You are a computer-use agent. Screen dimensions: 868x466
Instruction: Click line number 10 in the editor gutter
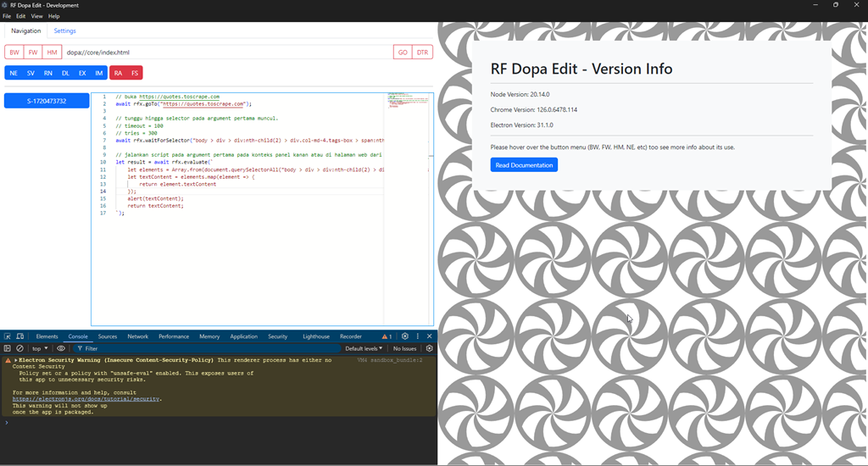[103, 162]
